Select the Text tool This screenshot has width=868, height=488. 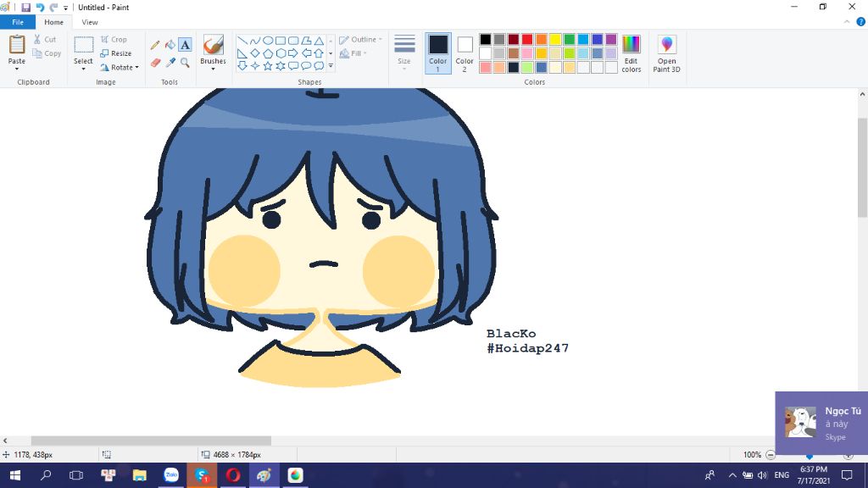(185, 45)
